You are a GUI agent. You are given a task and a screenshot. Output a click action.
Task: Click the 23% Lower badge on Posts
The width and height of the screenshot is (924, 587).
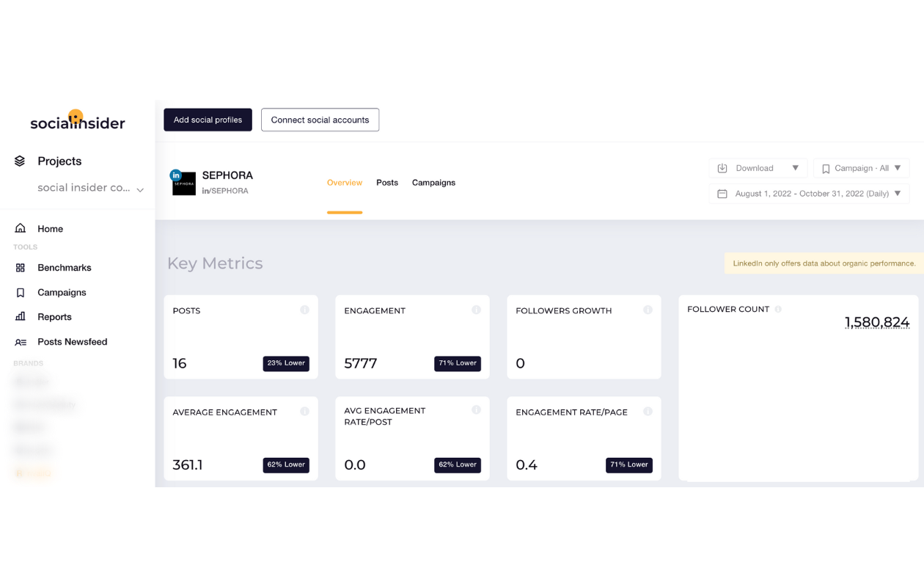pyautogui.click(x=286, y=363)
